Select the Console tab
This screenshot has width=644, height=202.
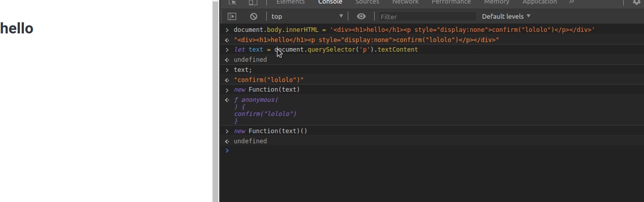(330, 2)
